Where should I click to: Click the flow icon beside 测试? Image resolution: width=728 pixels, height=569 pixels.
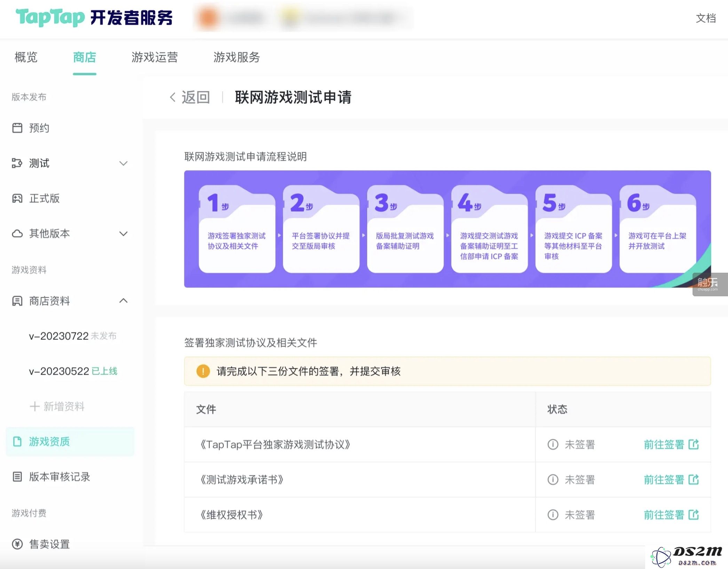tap(17, 163)
